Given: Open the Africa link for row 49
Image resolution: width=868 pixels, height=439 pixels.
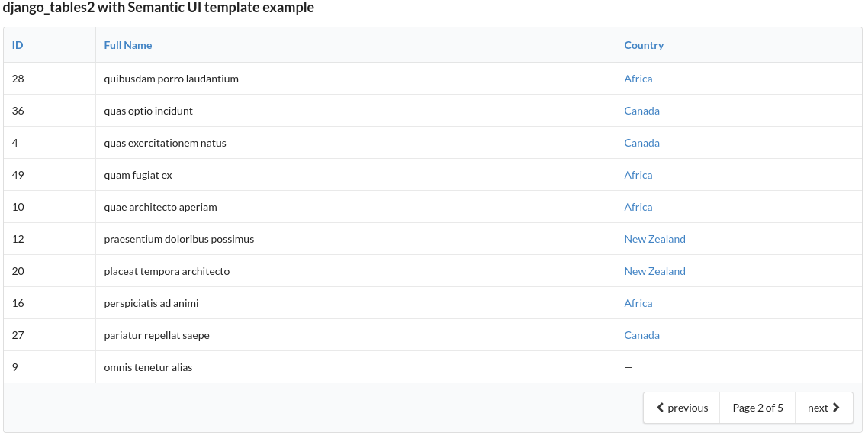Looking at the screenshot, I should (x=638, y=175).
